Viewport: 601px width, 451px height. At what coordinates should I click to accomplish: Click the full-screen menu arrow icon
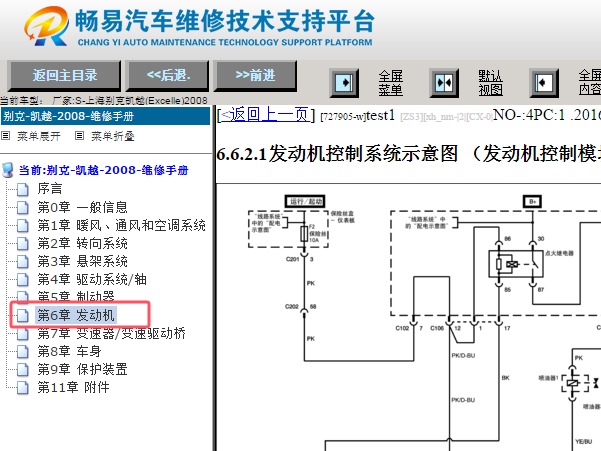[344, 83]
